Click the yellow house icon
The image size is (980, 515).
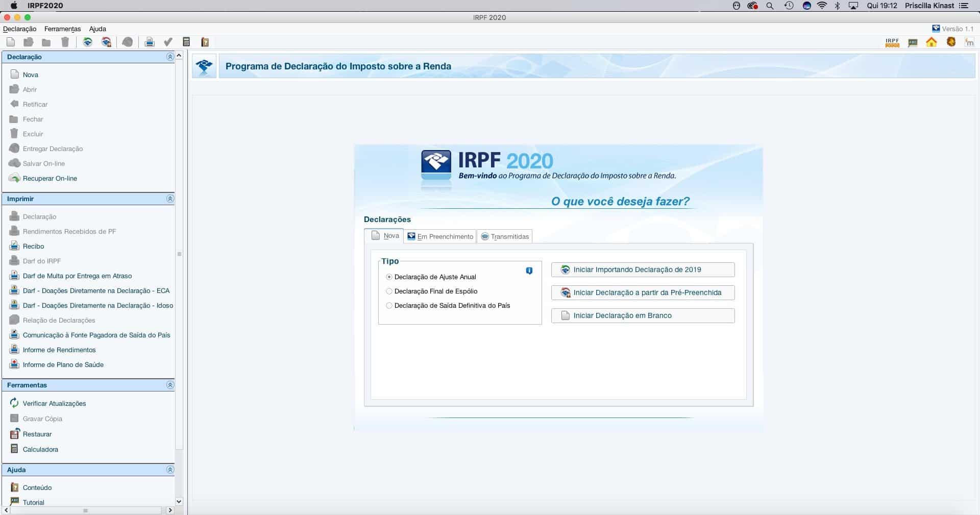click(932, 42)
